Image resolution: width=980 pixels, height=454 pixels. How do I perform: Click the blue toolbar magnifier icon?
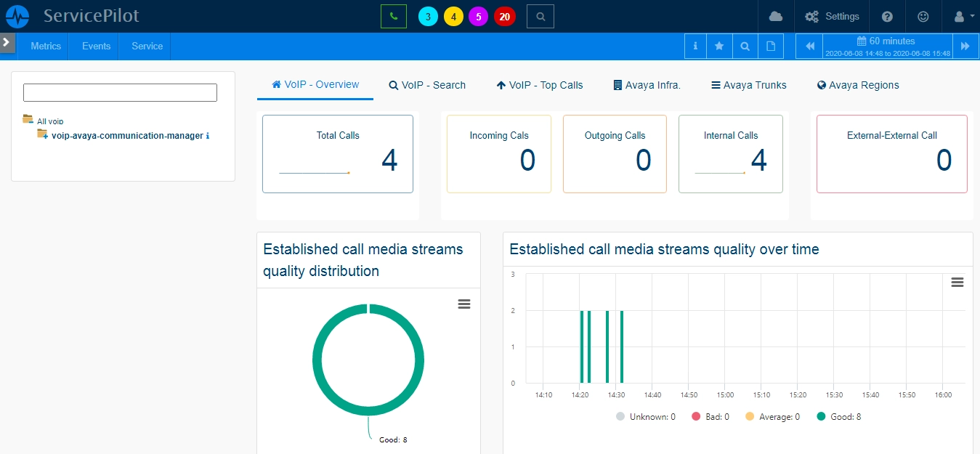(745, 46)
